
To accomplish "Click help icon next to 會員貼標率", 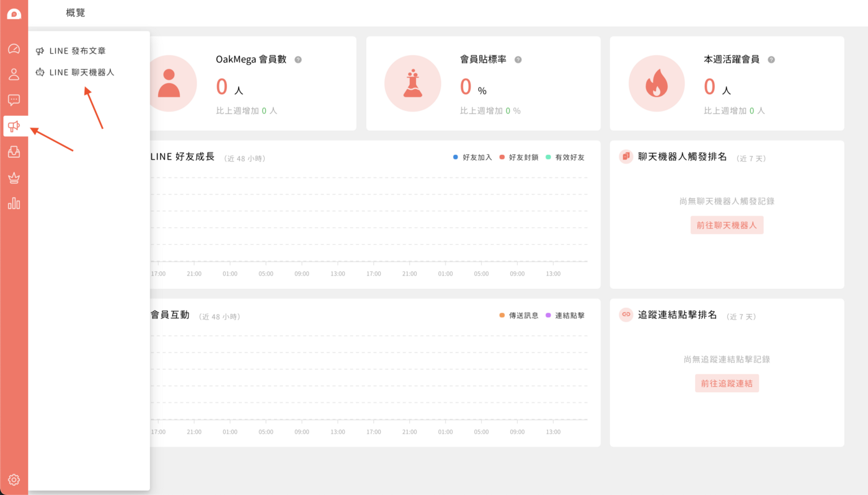I will pyautogui.click(x=518, y=59).
